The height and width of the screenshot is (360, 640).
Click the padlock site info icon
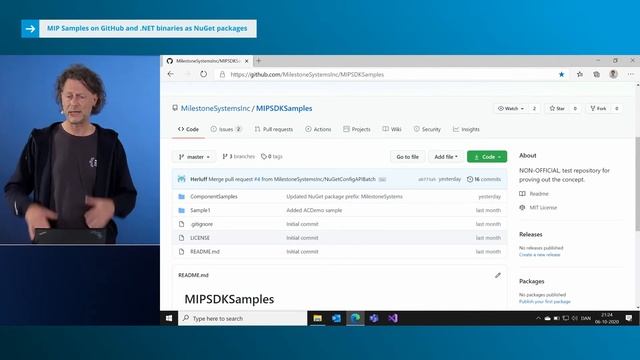point(222,74)
